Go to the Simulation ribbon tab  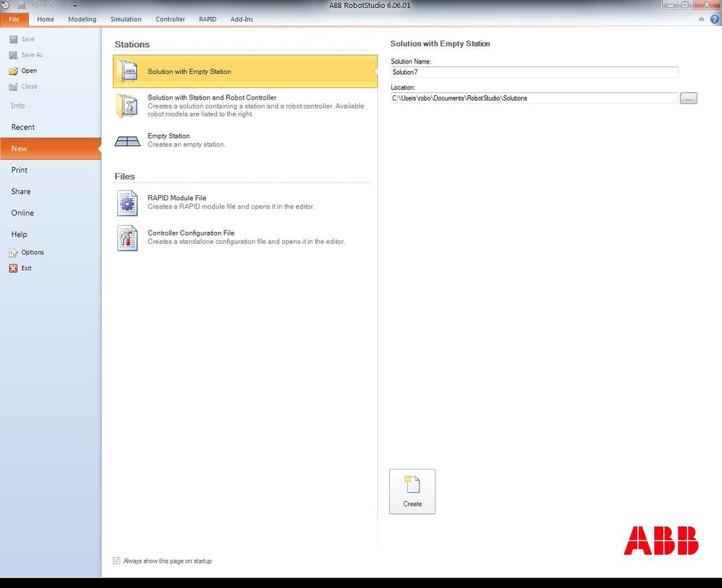(x=126, y=19)
